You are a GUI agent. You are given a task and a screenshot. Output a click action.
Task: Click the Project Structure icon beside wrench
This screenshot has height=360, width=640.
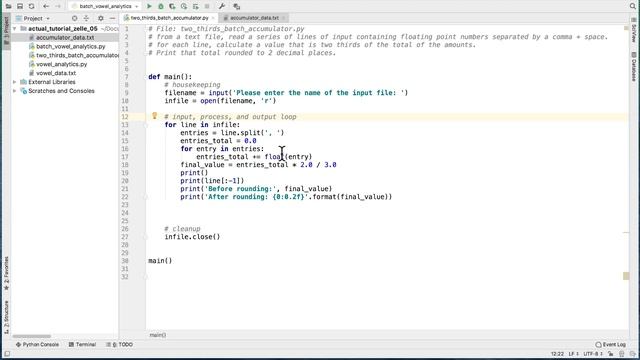[x=236, y=6]
